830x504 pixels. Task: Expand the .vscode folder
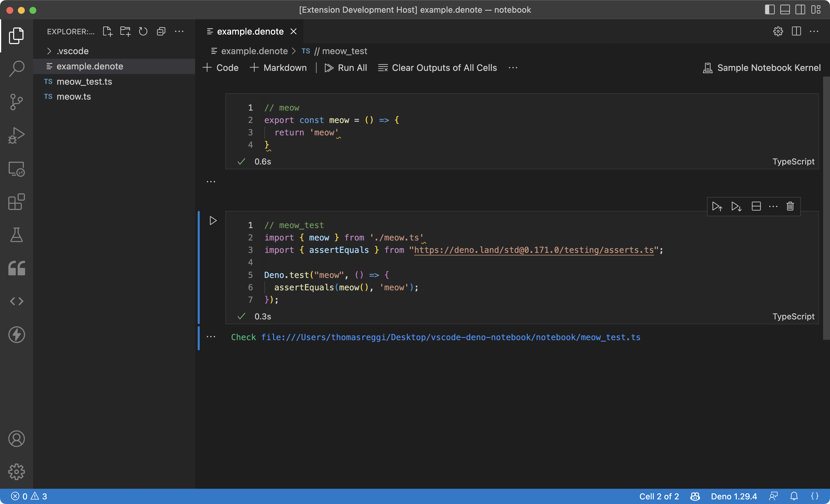(x=72, y=51)
